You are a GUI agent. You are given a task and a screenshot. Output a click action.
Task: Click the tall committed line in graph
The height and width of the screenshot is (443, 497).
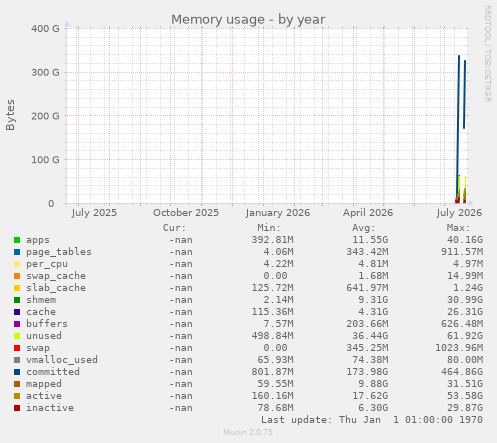click(x=458, y=127)
